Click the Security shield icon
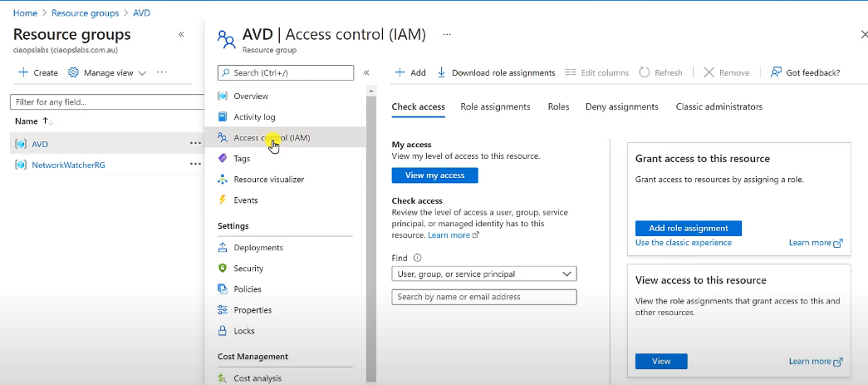This screenshot has height=385, width=868. click(x=223, y=268)
